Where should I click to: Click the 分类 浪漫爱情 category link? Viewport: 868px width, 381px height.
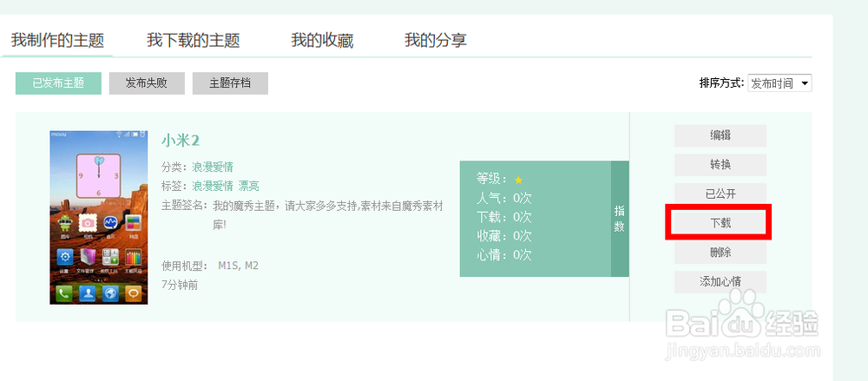(213, 167)
